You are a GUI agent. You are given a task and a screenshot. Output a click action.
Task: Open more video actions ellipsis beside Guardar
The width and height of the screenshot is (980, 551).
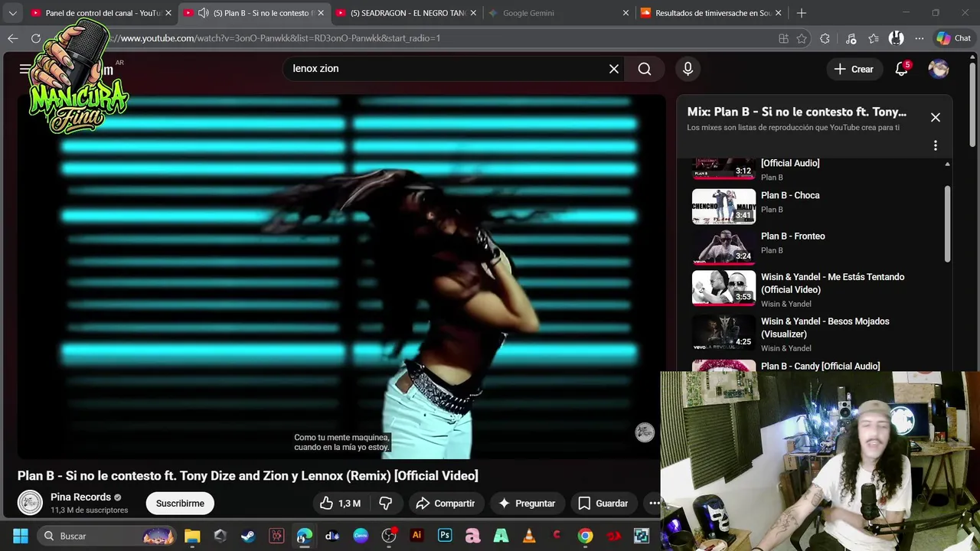pos(655,503)
